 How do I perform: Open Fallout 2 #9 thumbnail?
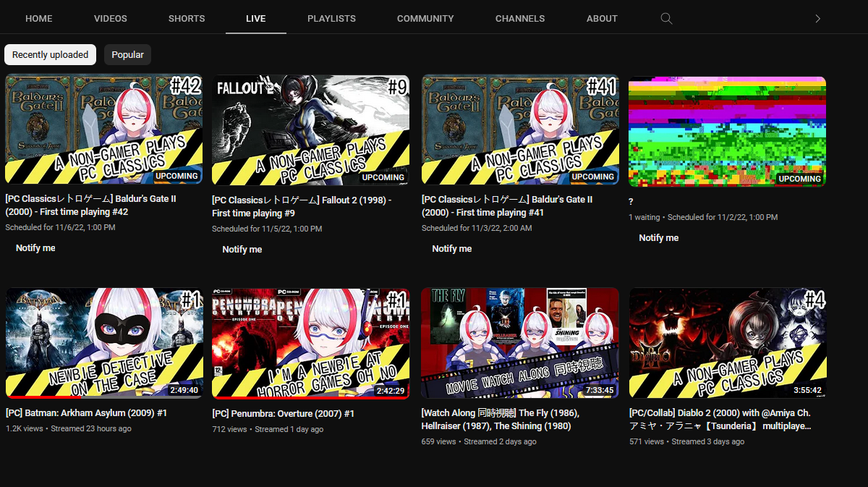tap(310, 130)
